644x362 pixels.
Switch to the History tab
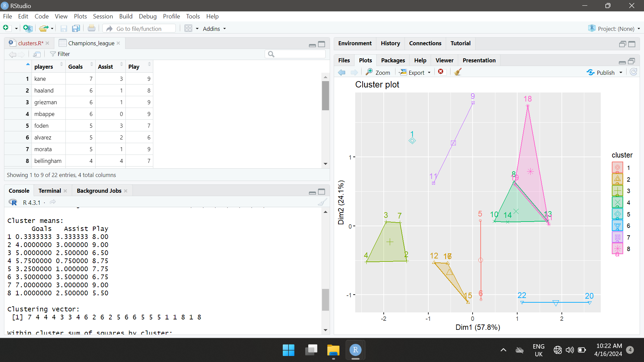click(390, 43)
